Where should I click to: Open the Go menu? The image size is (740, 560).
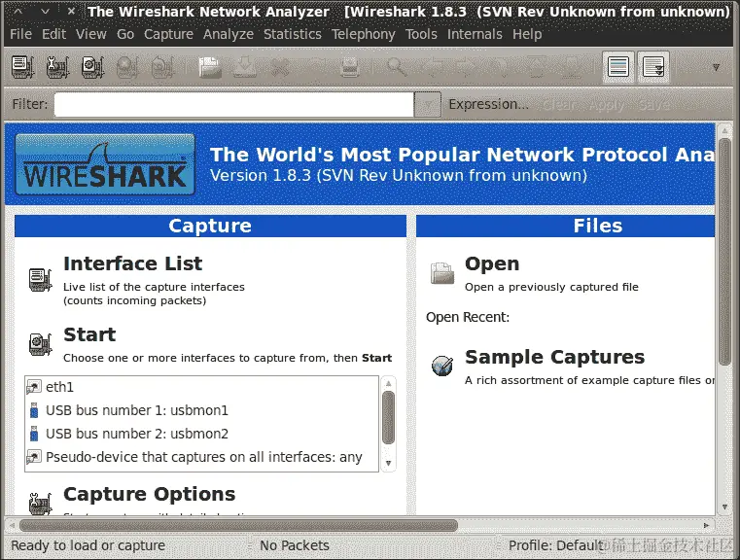125,34
